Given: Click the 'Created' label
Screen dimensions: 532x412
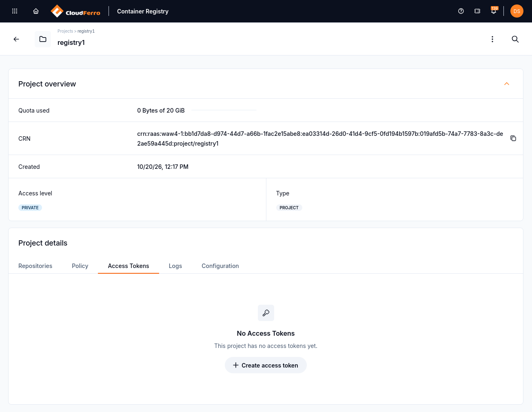Looking at the screenshot, I should click(29, 167).
